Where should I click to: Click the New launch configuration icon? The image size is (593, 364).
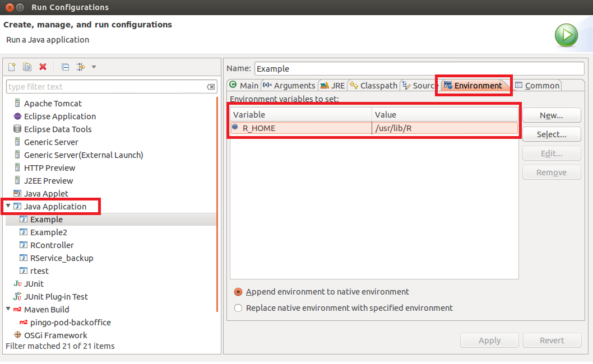coord(12,67)
